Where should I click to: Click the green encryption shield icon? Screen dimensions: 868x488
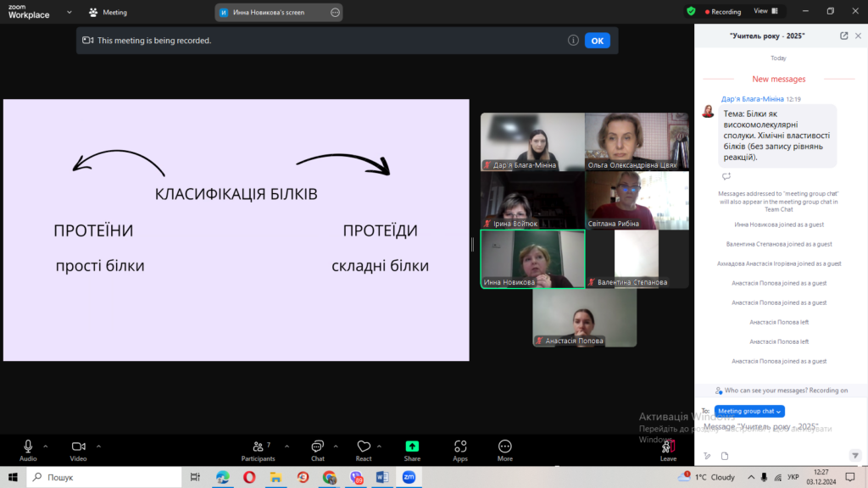tap(691, 11)
